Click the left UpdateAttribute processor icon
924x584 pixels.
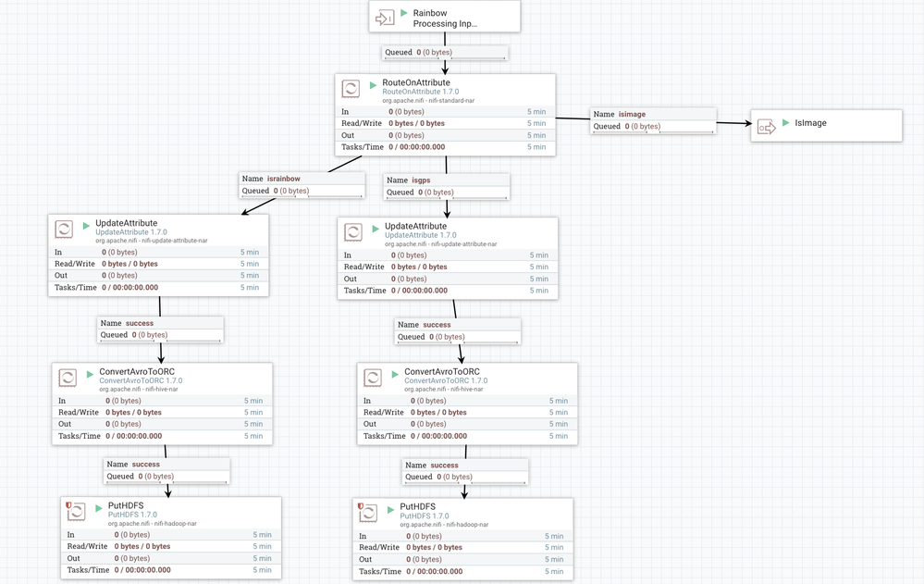point(65,229)
